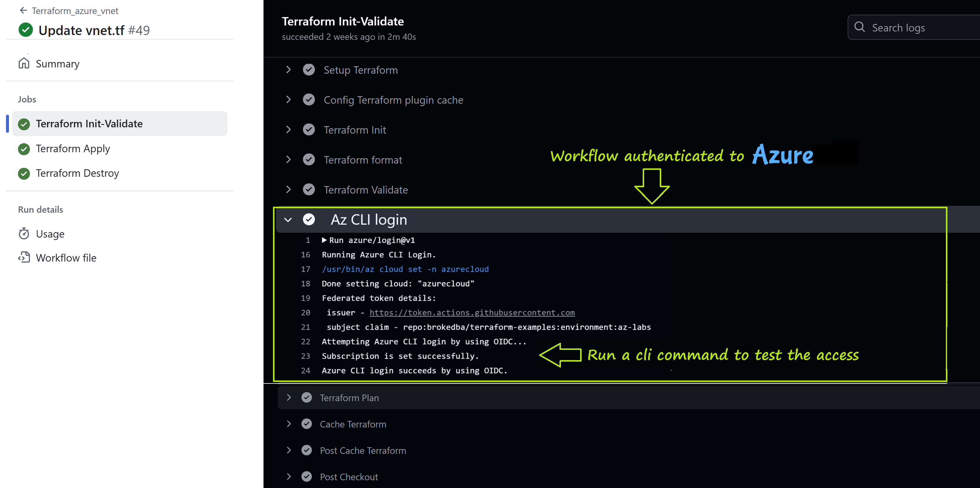Screen dimensions: 980x488
Task: Open the Workflow file view
Action: (66, 258)
